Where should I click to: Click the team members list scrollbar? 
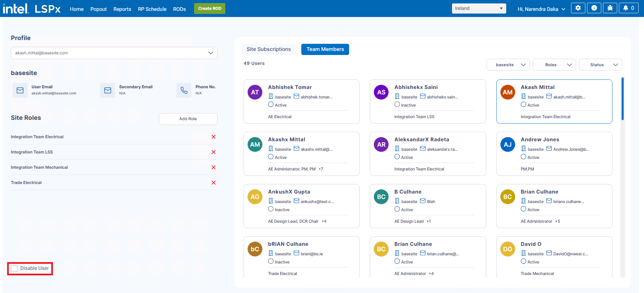(622, 99)
